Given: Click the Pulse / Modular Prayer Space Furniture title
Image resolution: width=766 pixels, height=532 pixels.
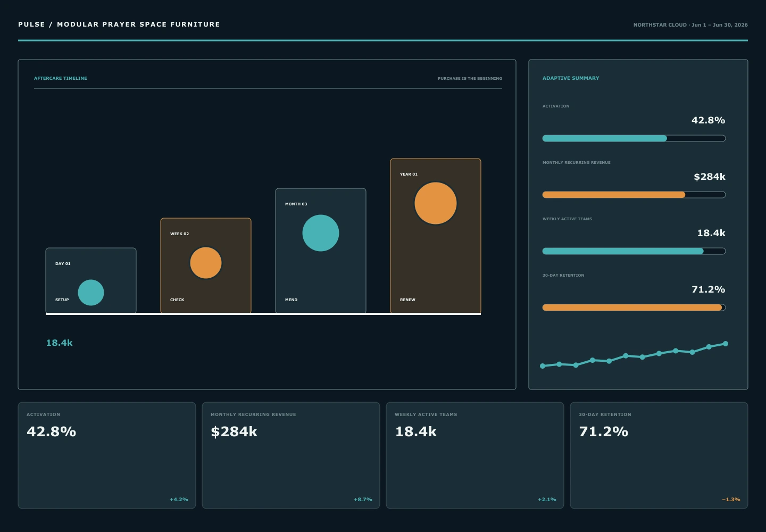Looking at the screenshot, I should [119, 24].
